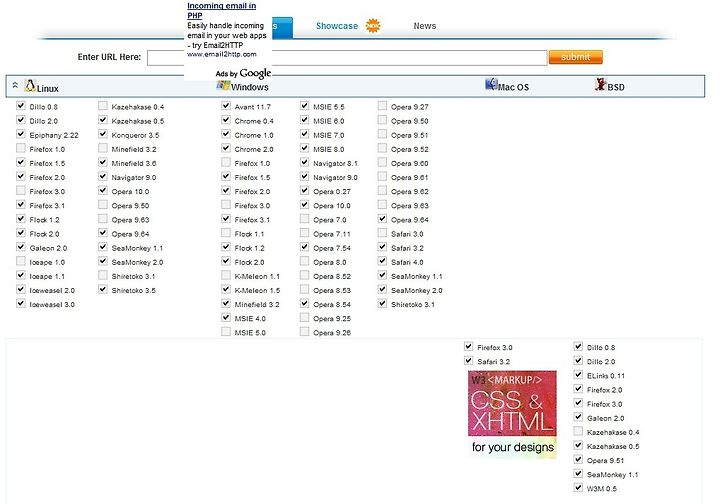Image resolution: width=720 pixels, height=504 pixels.
Task: Click the Linux penguin icon
Action: point(30,85)
